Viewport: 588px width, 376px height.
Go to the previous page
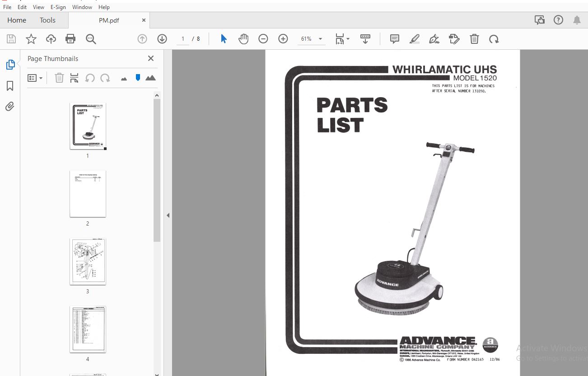(x=142, y=39)
